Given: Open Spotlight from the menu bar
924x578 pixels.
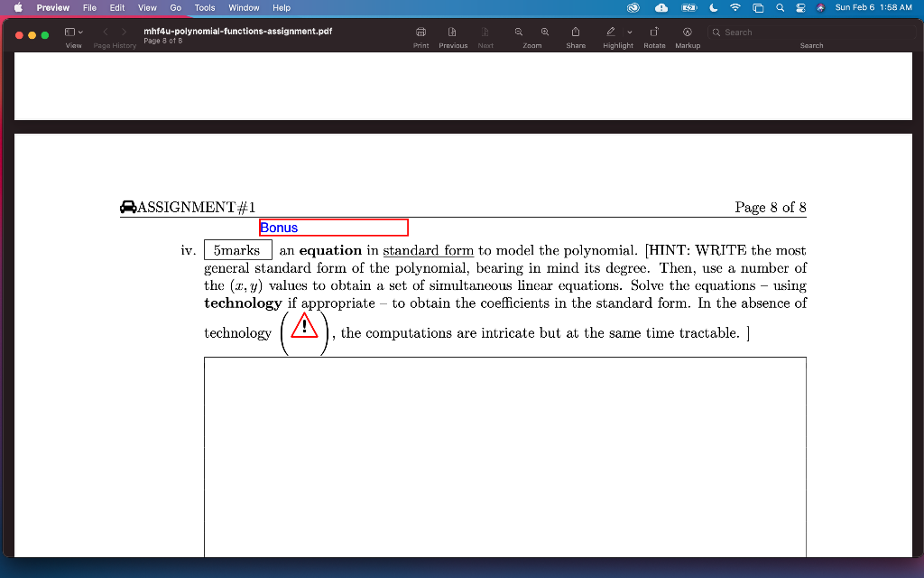Looking at the screenshot, I should click(x=780, y=7).
